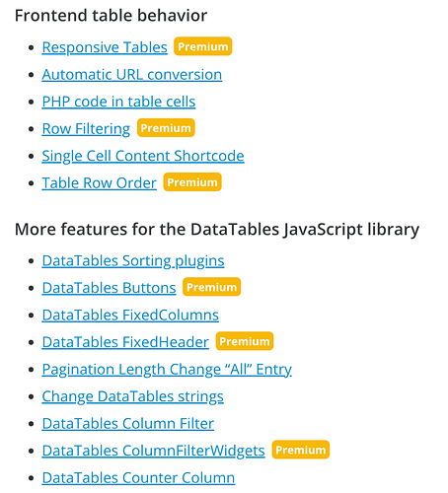Open Automatic URL conversion link
448x493 pixels.
click(132, 75)
